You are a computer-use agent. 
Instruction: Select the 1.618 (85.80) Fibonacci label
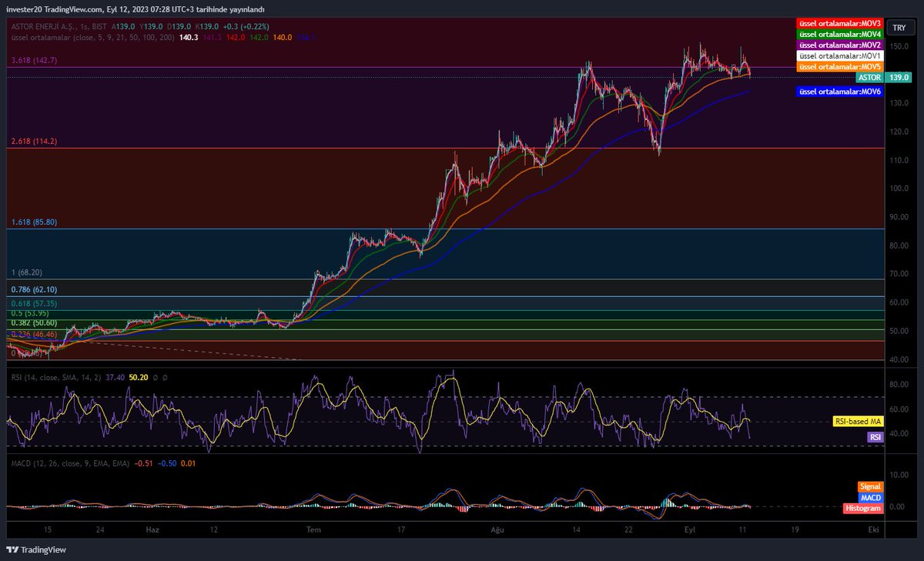coord(34,222)
